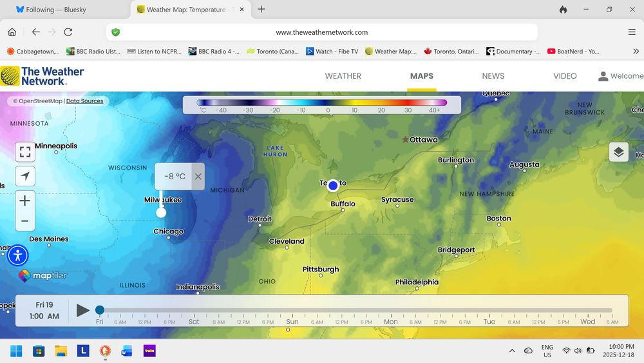Click the blue Toronto location marker

click(x=333, y=186)
